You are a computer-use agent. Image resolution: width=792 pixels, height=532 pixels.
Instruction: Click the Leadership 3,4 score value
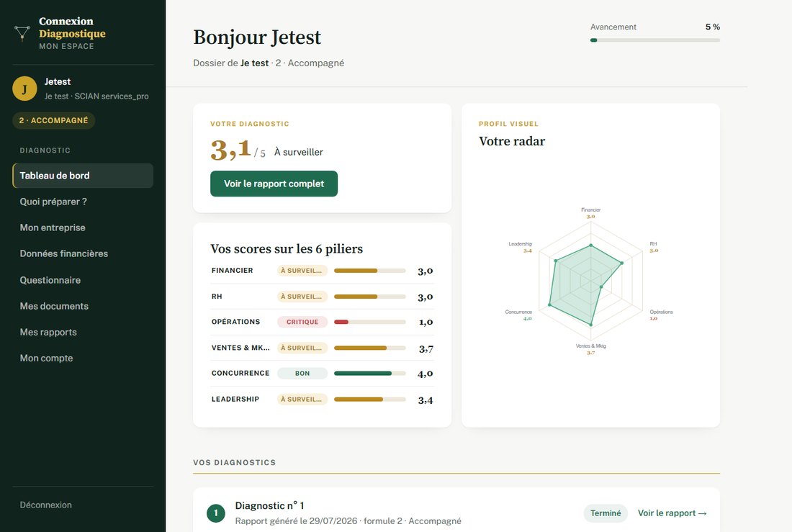tap(426, 400)
